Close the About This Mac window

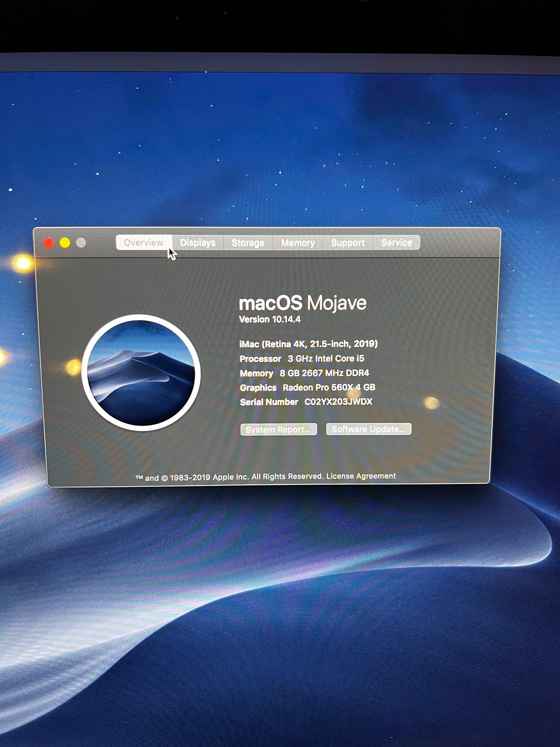(x=49, y=243)
